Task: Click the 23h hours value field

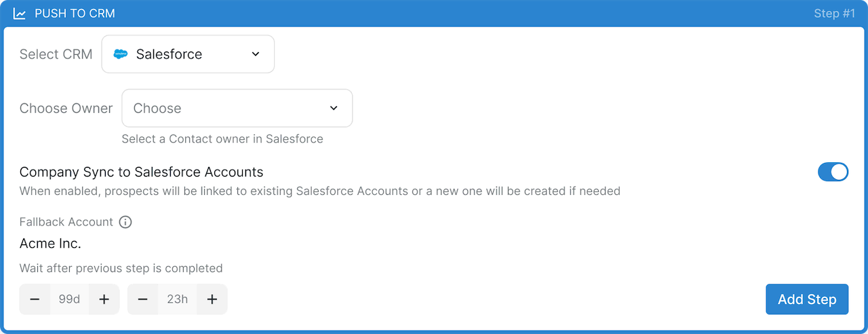Action: tap(177, 299)
